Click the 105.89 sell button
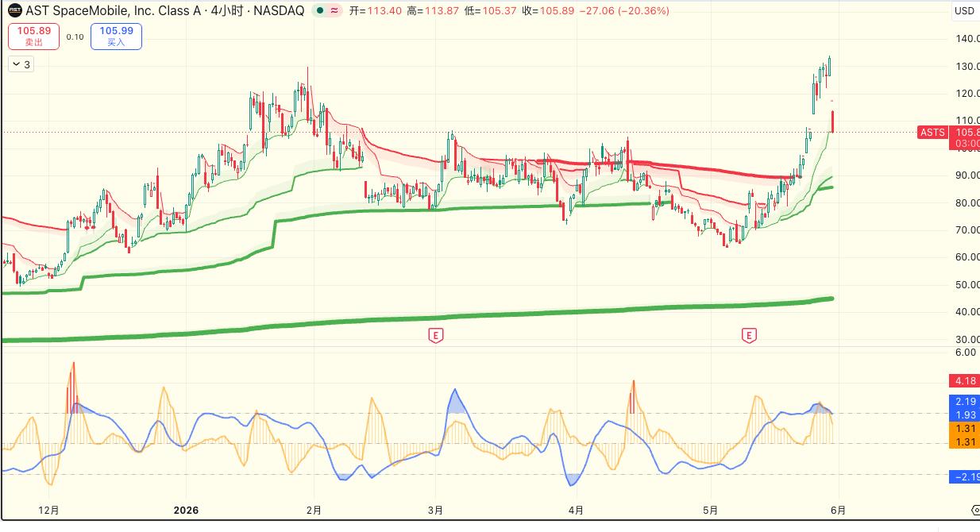Image resolution: width=980 pixels, height=532 pixels. pyautogui.click(x=33, y=37)
